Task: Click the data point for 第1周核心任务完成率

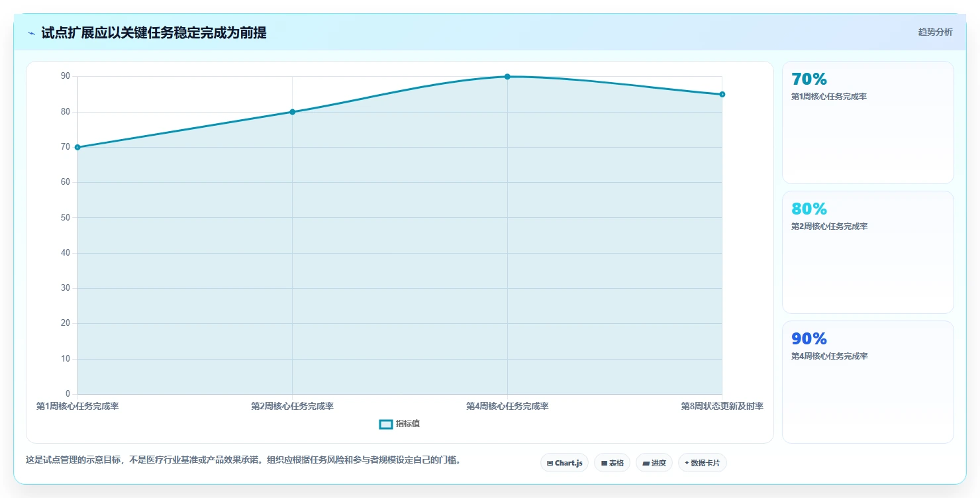Action: 77,147
